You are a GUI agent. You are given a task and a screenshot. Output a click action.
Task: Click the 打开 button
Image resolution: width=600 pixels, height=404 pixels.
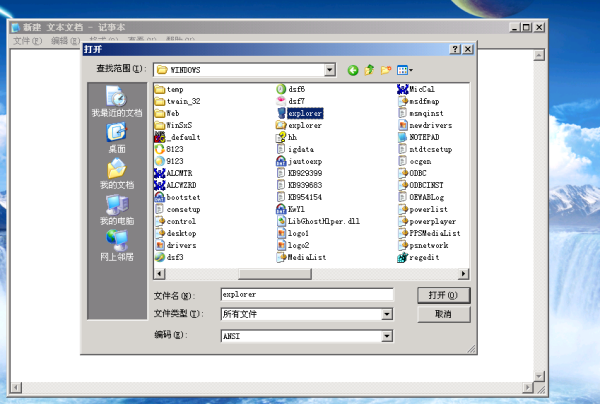click(443, 295)
